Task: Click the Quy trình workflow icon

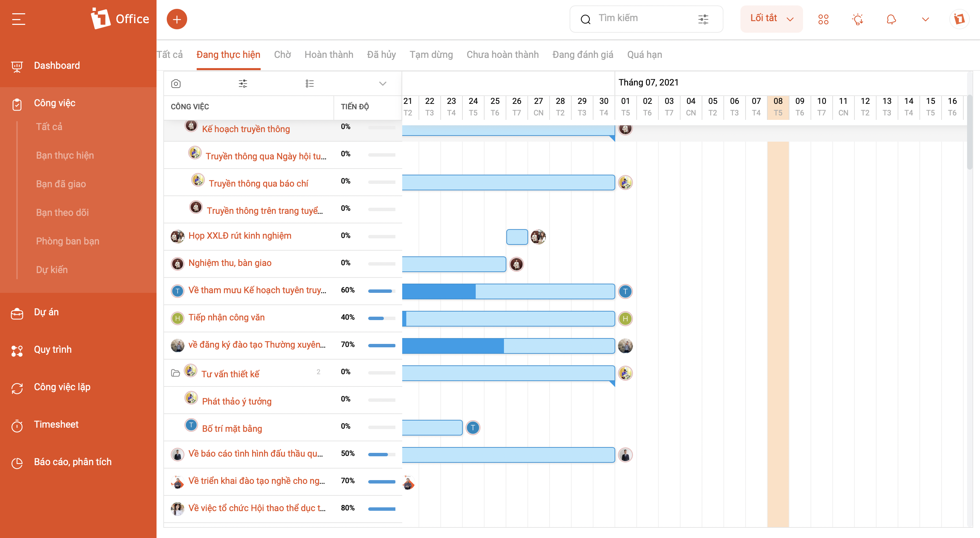Action: pos(17,350)
